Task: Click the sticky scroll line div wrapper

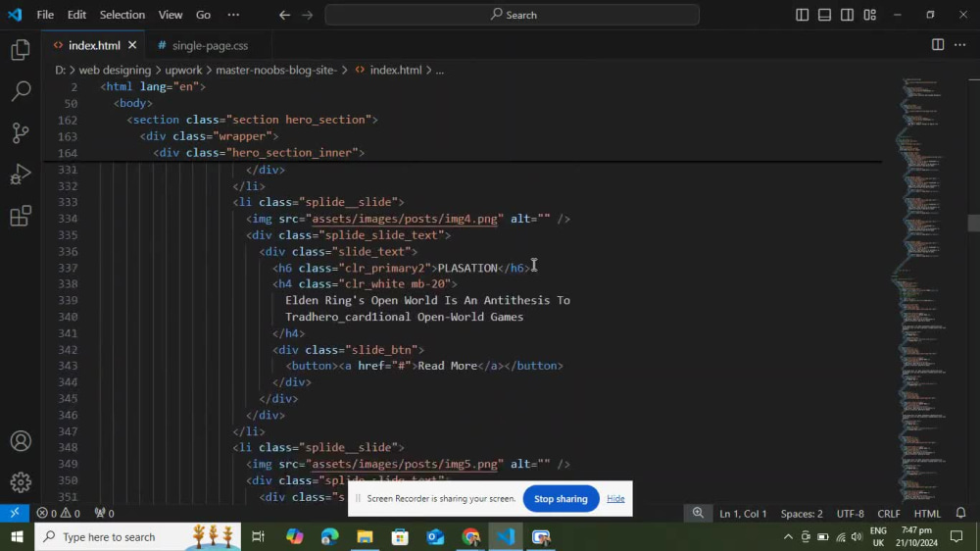Action: (x=209, y=135)
